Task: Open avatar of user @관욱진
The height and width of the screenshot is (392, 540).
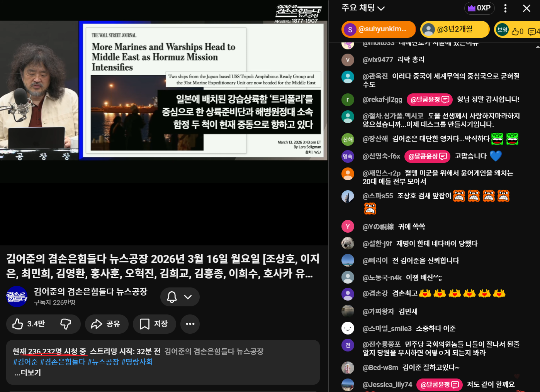Action: point(348,77)
